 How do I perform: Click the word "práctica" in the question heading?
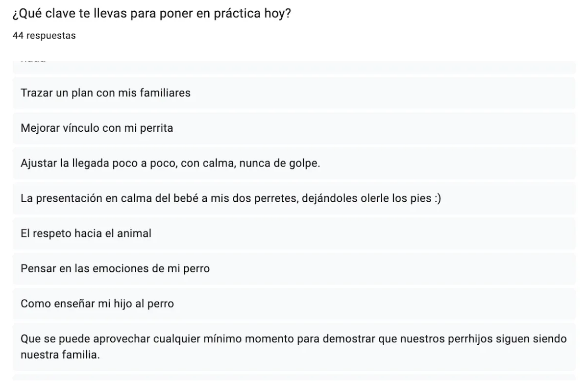pyautogui.click(x=232, y=15)
